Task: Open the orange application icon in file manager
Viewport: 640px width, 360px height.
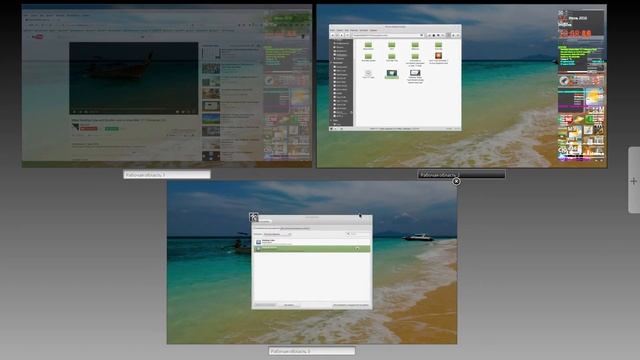Action: (x=438, y=56)
